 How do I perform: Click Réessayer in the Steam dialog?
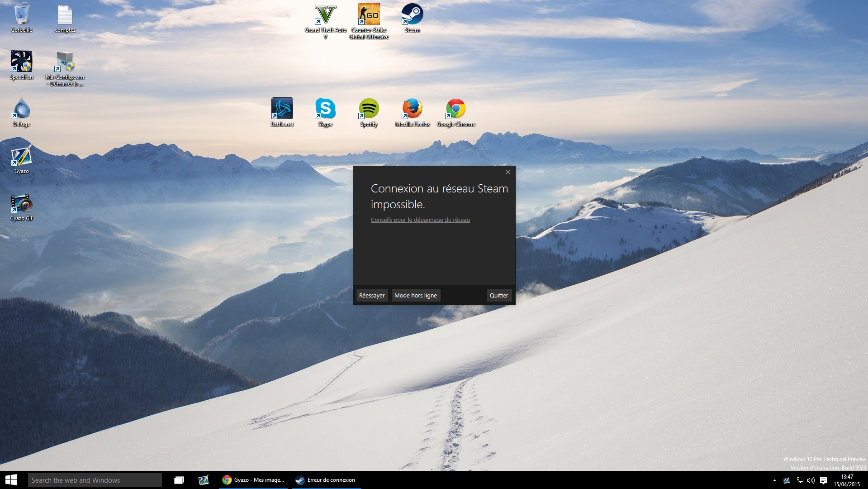click(372, 295)
